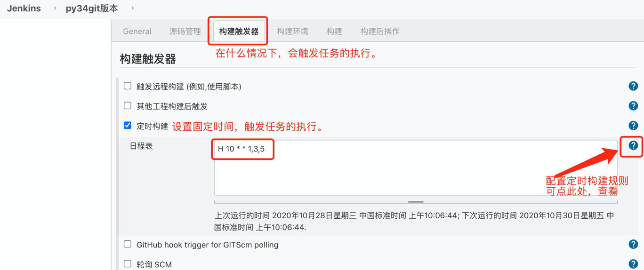Click help icon beside 定时构建
Viewport: 644px width, 270px height.
point(633,126)
